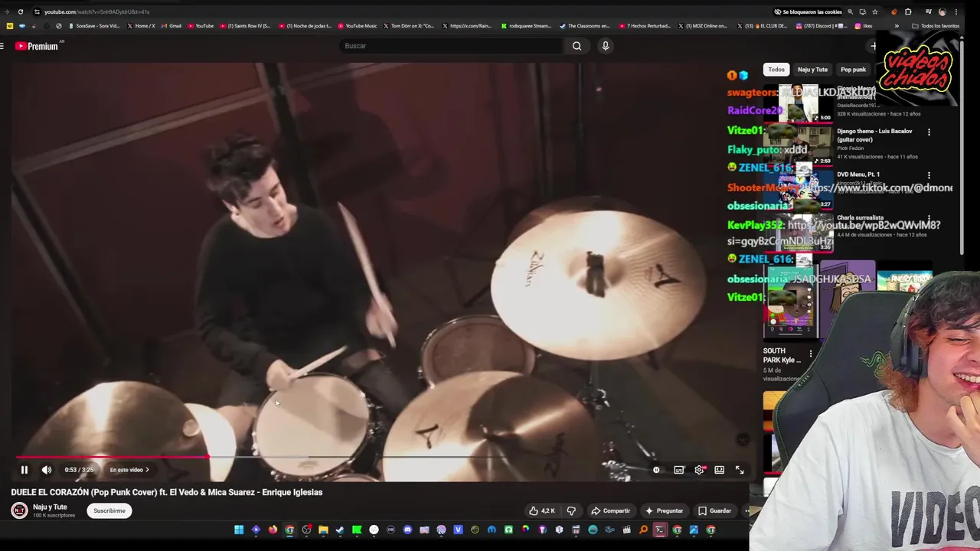Open browser extensions puzzle icon
This screenshot has width=980, height=551.
(x=908, y=11)
